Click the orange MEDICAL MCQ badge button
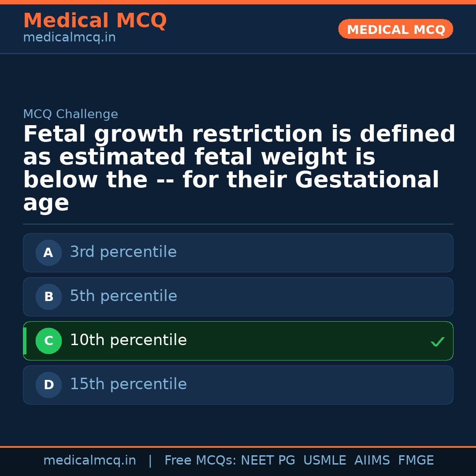Image resolution: width=476 pixels, height=476 pixels. (395, 30)
